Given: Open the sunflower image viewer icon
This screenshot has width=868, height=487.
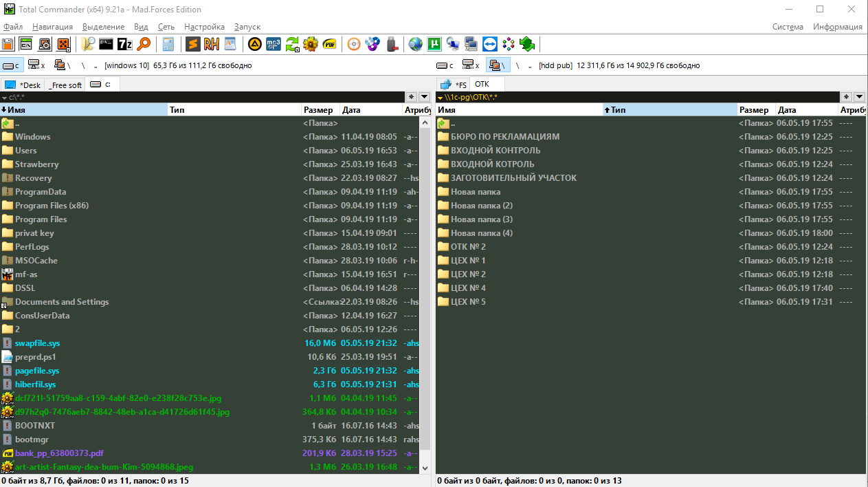Looking at the screenshot, I should click(x=311, y=45).
